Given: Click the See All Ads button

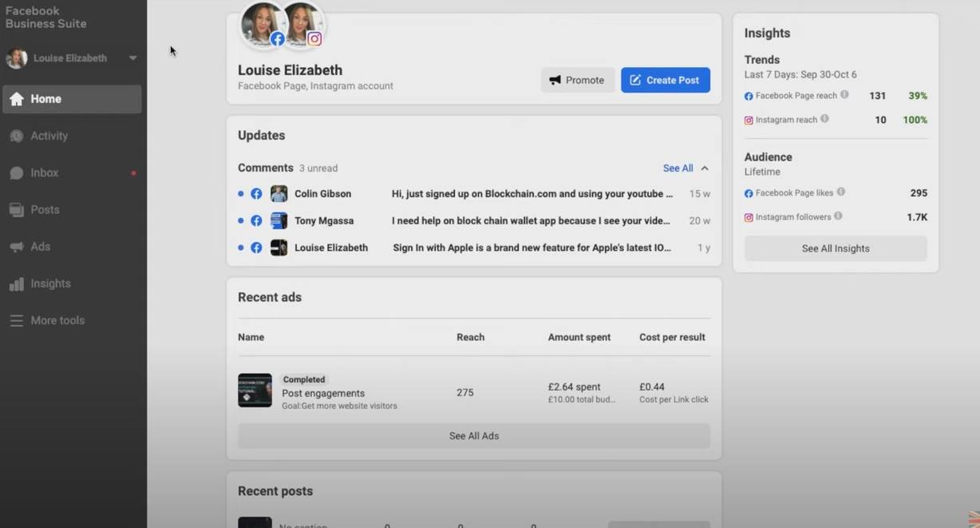Looking at the screenshot, I should [473, 436].
